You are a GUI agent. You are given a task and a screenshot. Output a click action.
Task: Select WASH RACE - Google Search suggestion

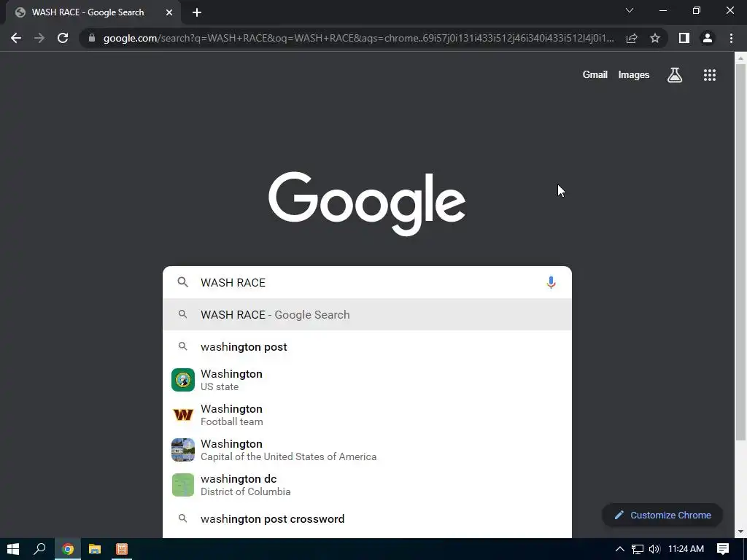coord(367,315)
